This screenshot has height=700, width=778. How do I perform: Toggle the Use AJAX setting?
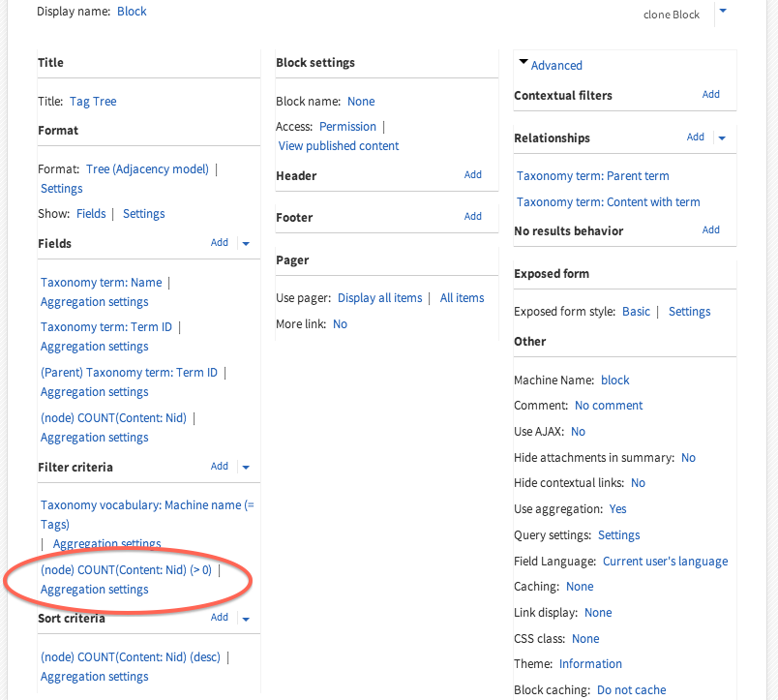578,432
